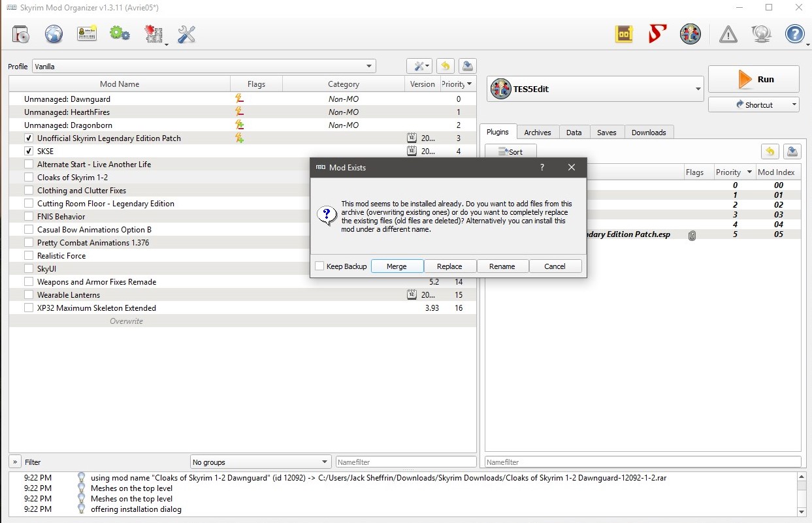The width and height of the screenshot is (812, 523).
Task: Expand the Filter panel arrow
Action: (x=15, y=462)
